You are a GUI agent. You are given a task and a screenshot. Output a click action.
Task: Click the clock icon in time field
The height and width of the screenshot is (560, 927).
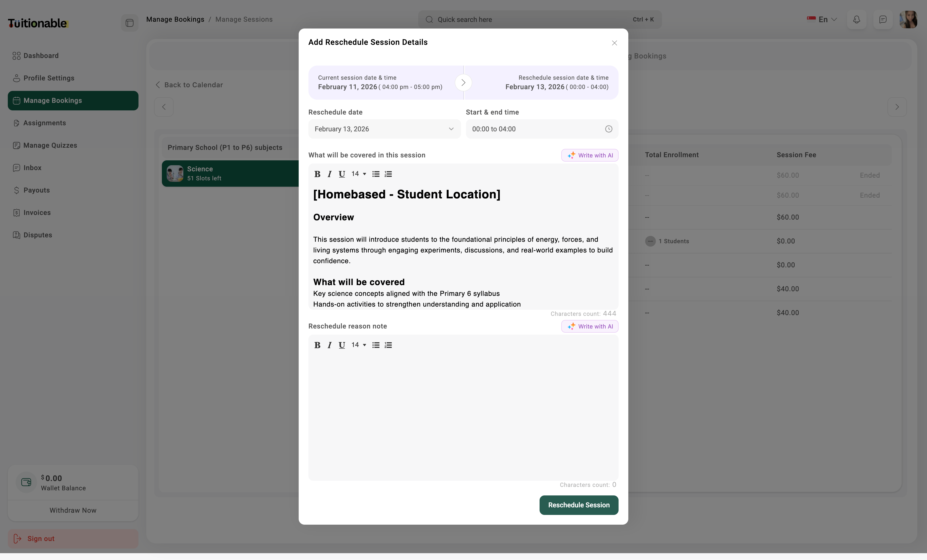pyautogui.click(x=608, y=129)
